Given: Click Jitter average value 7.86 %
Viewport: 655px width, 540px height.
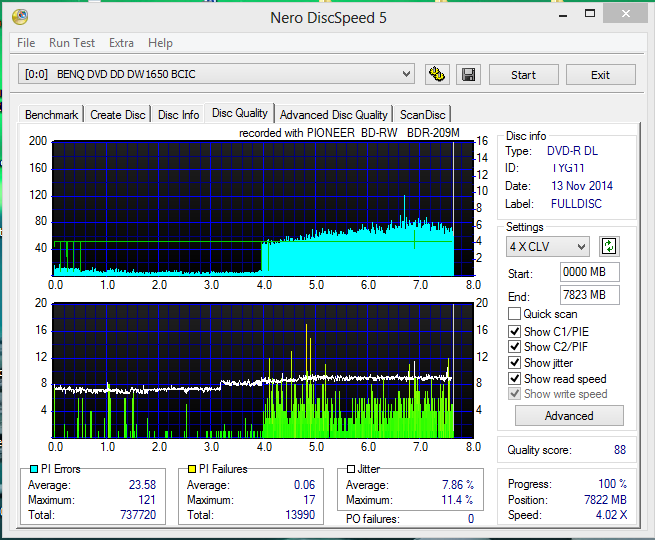Looking at the screenshot, I should click(458, 484).
